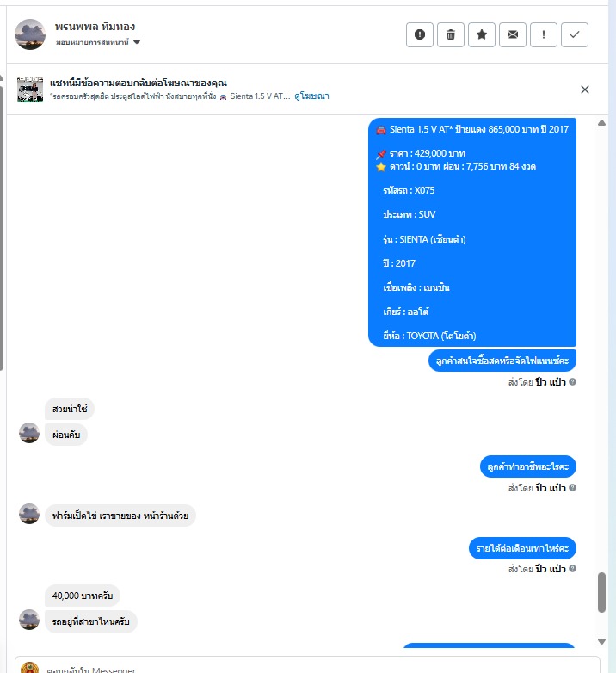Screen dimensions: 616x673
Task: Open the assign conversation dropdown arrow
Action: coord(137,42)
